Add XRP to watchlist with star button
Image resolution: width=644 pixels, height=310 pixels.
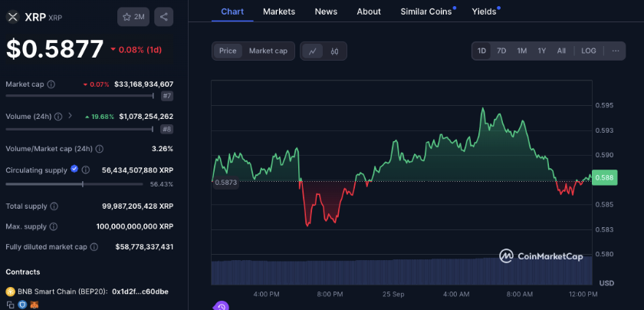133,17
